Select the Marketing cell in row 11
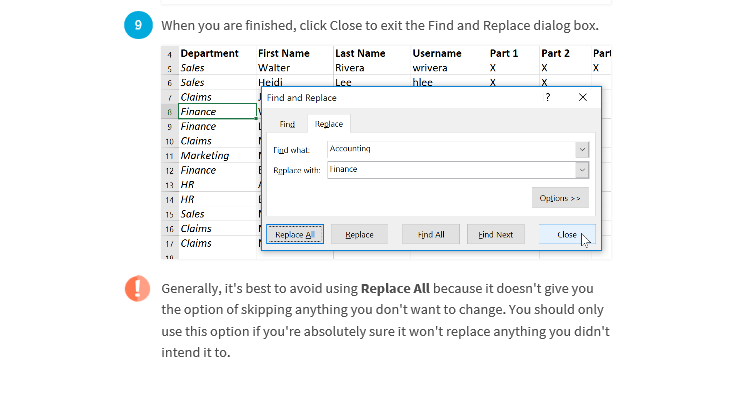The width and height of the screenshot is (735, 412). tap(218, 156)
